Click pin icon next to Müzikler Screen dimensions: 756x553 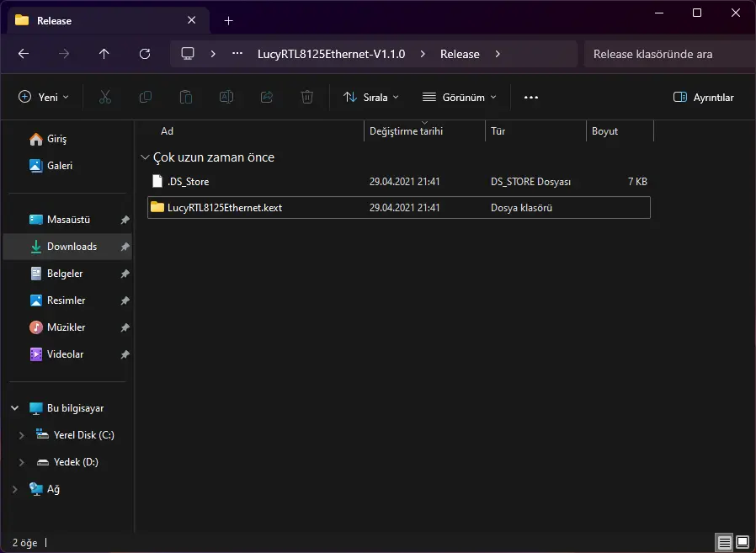(125, 328)
